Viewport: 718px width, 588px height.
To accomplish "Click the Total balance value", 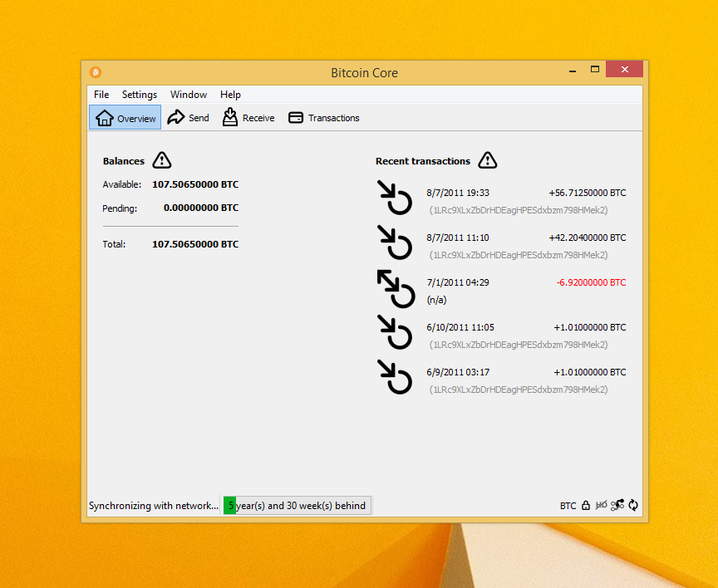I will click(x=195, y=244).
